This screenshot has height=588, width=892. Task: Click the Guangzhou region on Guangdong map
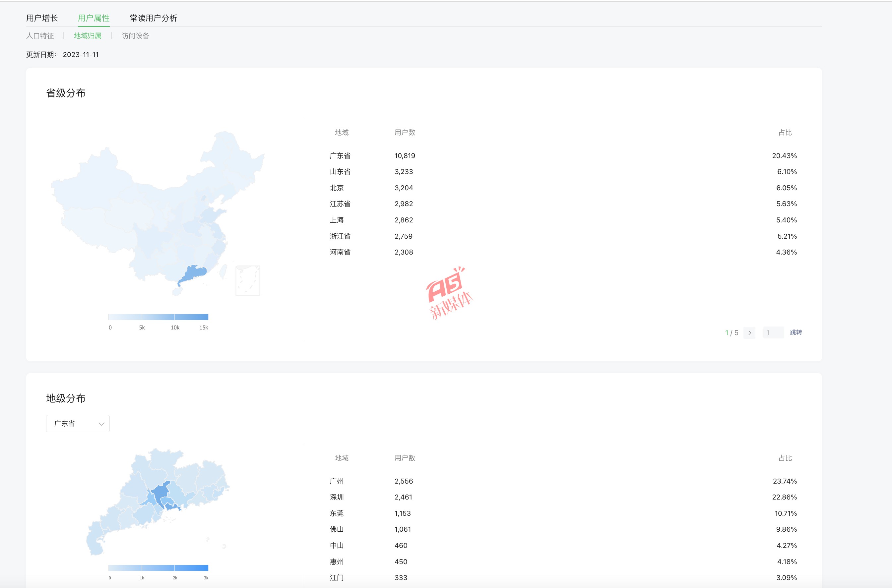[161, 492]
